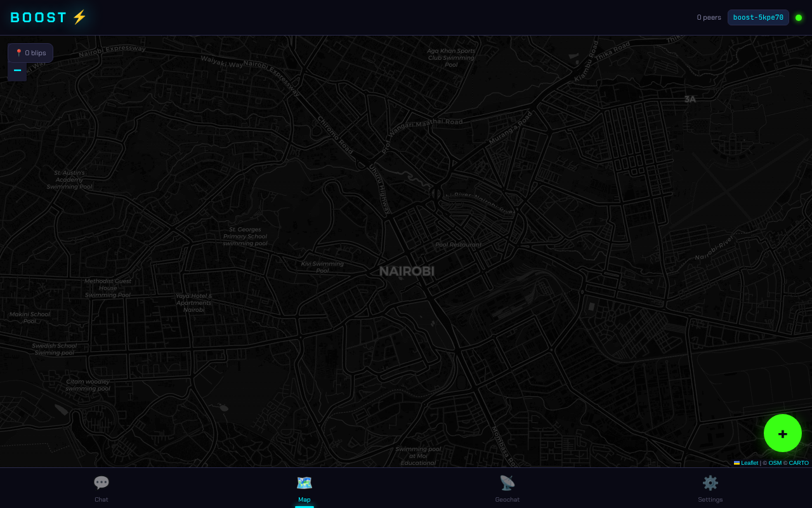Open the Chat tab speech bubble
This screenshot has width=812, height=508.
tap(101, 483)
